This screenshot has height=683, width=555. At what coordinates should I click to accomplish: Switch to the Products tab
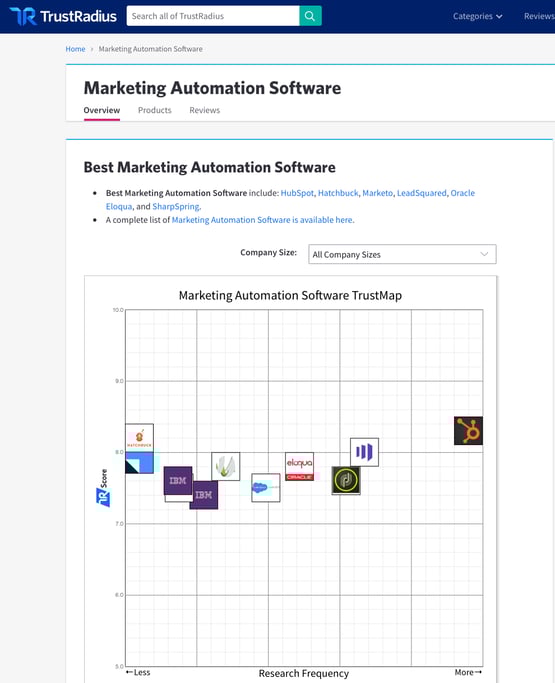155,110
